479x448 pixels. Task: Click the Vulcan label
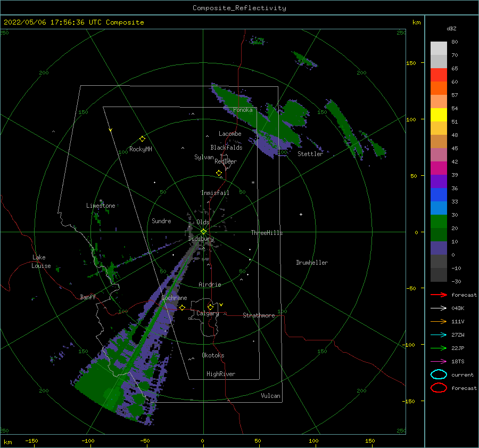coord(271,396)
